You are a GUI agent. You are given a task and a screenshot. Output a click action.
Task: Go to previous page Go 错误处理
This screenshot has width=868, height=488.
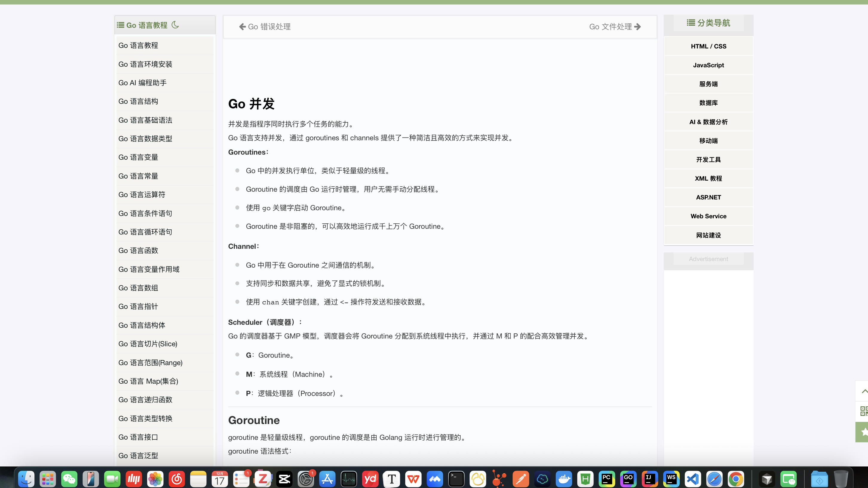pyautogui.click(x=265, y=27)
